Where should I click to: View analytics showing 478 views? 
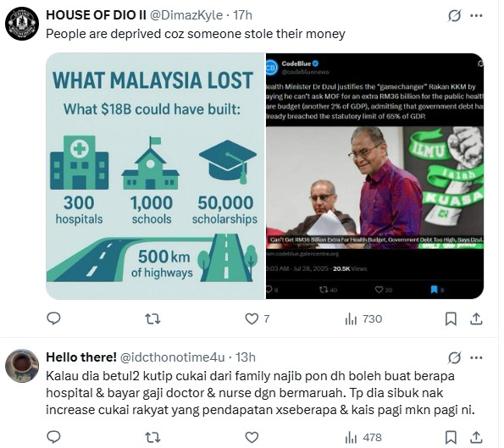click(363, 437)
